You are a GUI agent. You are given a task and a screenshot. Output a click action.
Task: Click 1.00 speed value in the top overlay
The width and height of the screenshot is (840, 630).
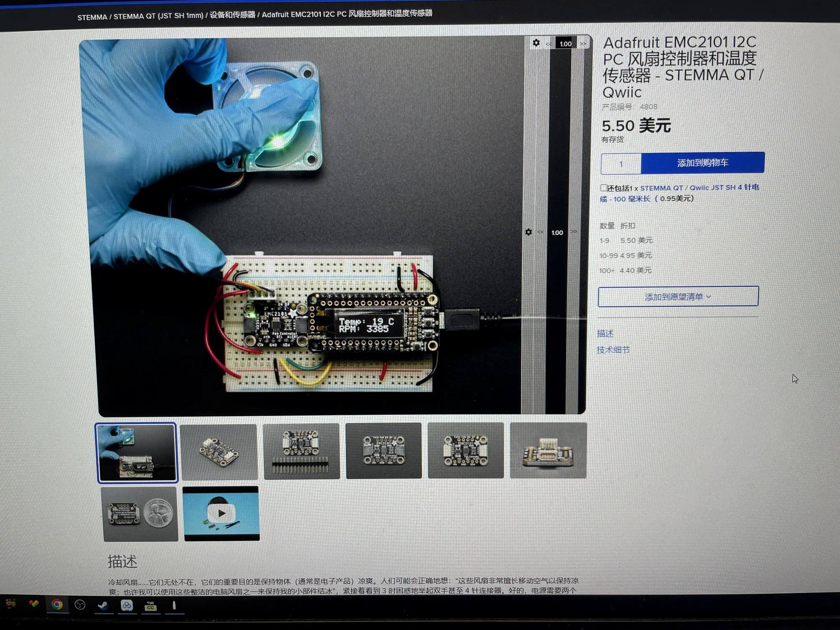click(x=566, y=44)
